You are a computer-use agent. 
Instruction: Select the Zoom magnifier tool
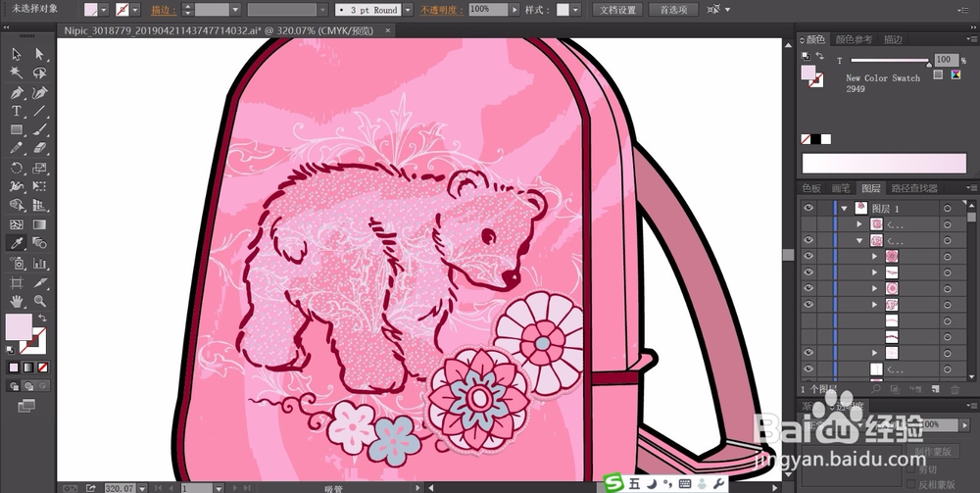[39, 301]
